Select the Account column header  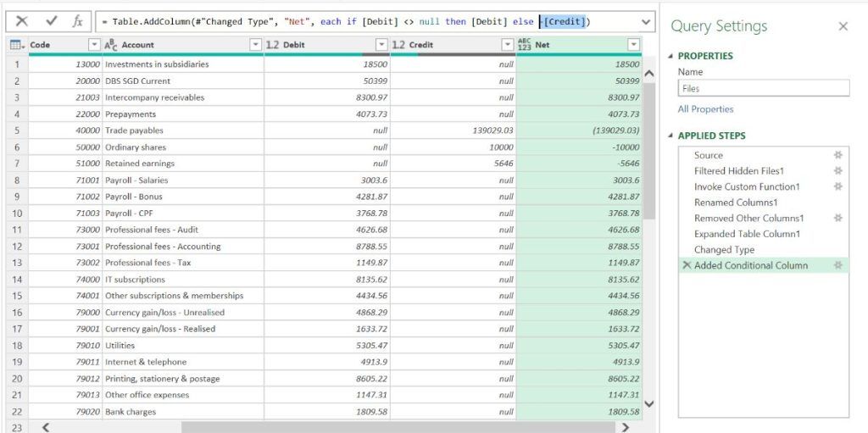pyautogui.click(x=183, y=45)
